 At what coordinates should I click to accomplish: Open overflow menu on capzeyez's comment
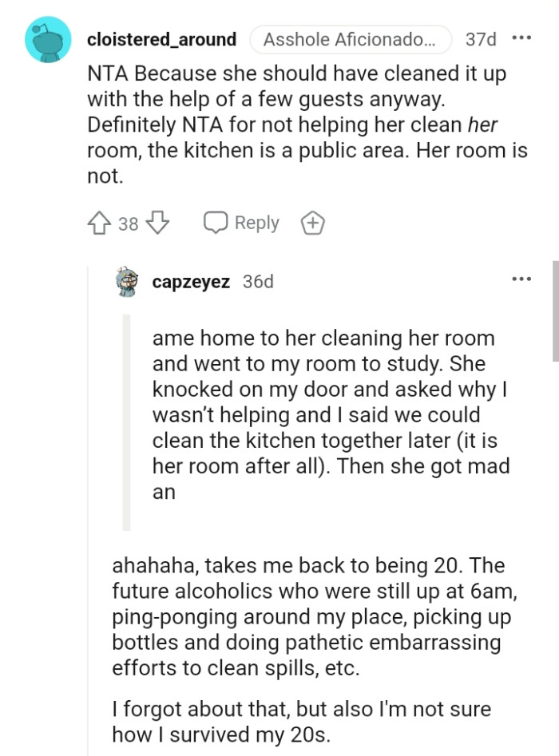point(523,278)
